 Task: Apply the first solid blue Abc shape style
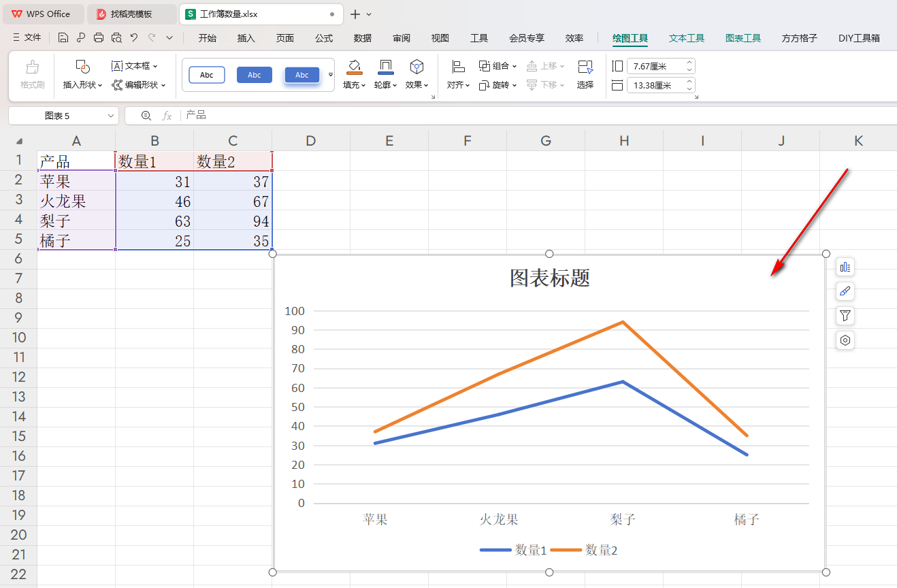pos(255,75)
